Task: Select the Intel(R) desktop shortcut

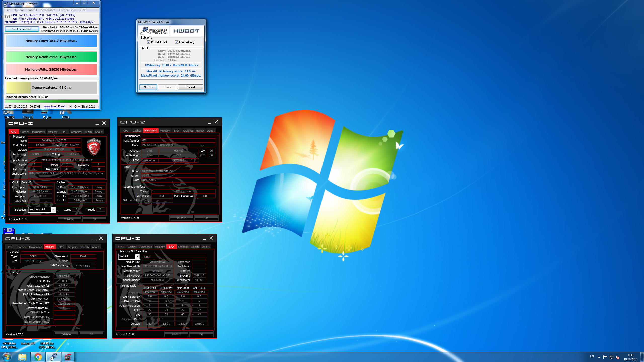Action: pyautogui.click(x=9, y=114)
